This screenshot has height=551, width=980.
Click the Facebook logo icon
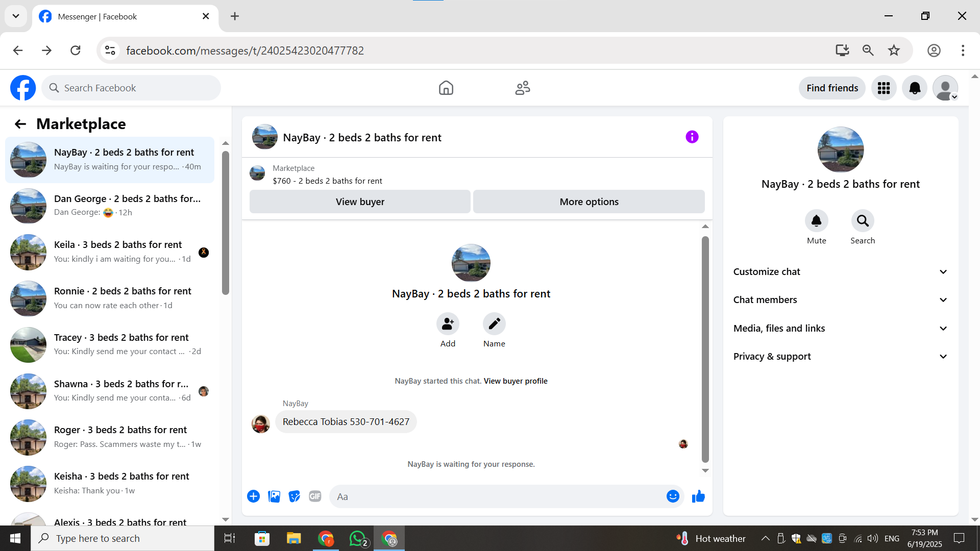[23, 88]
